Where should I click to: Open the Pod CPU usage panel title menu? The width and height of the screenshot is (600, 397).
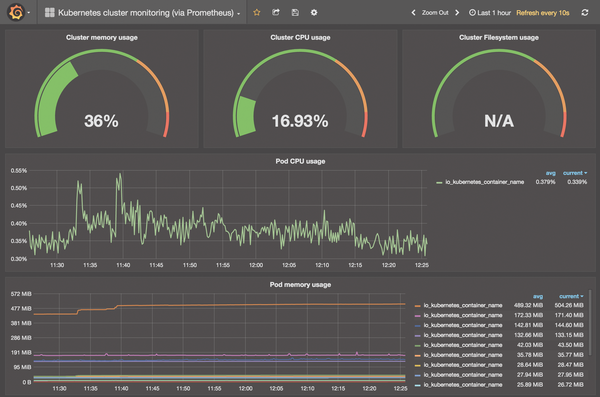[x=300, y=161]
